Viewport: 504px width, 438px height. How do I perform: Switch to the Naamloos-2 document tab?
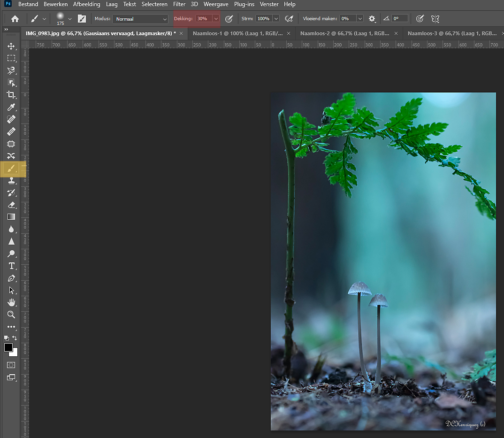click(x=344, y=33)
